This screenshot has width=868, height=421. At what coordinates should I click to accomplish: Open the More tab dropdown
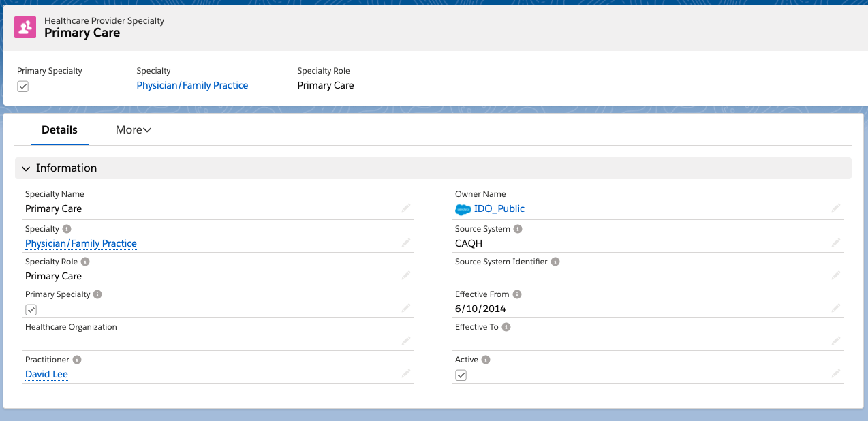tap(133, 129)
